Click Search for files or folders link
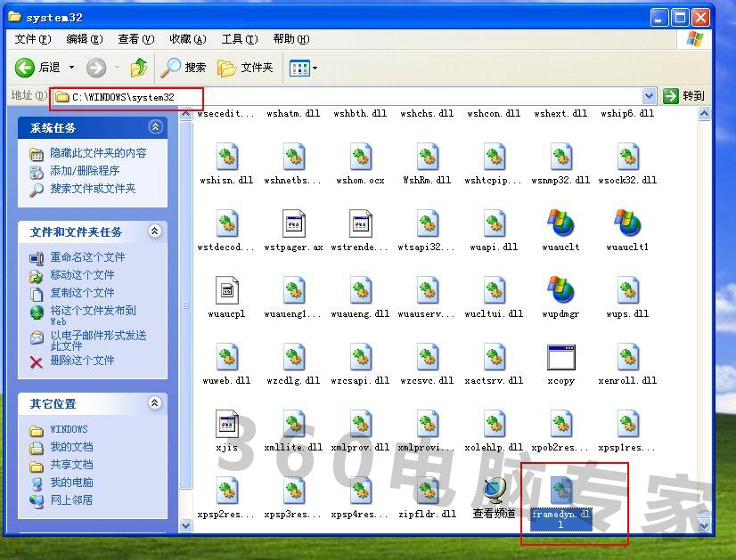736x560 pixels. [x=93, y=189]
